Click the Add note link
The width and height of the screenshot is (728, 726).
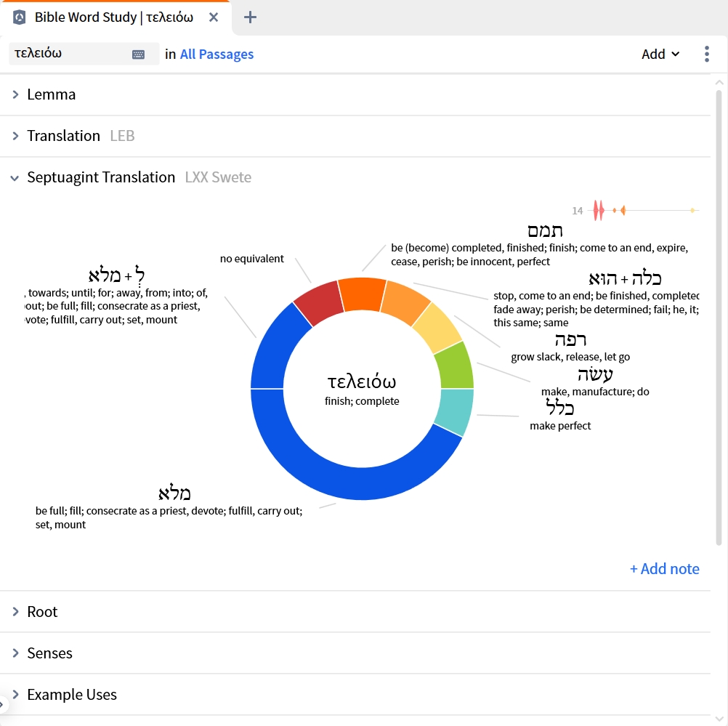pyautogui.click(x=664, y=568)
